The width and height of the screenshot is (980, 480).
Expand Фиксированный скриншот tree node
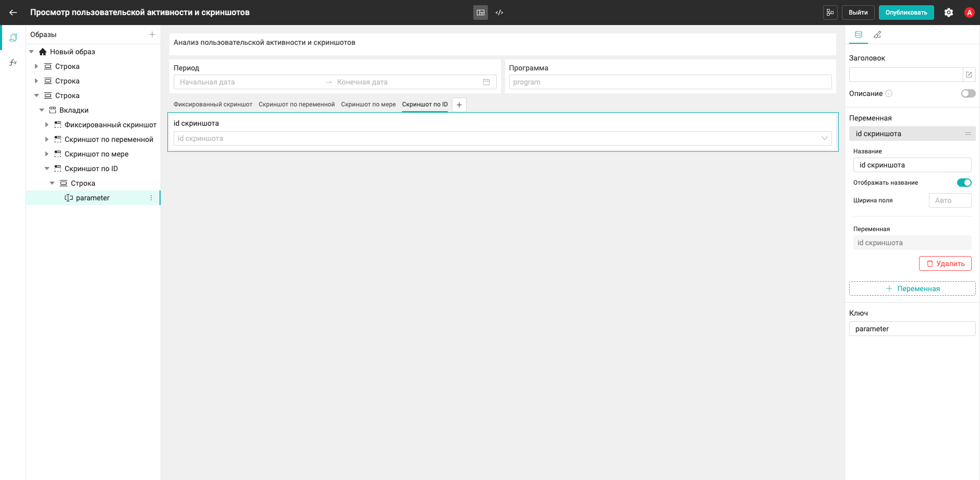[x=47, y=125]
